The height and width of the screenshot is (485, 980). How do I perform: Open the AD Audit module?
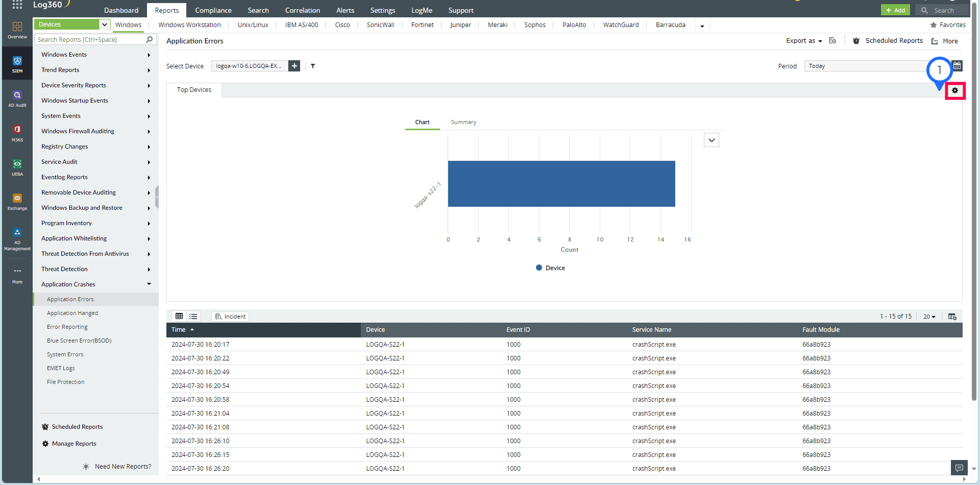coord(17,99)
